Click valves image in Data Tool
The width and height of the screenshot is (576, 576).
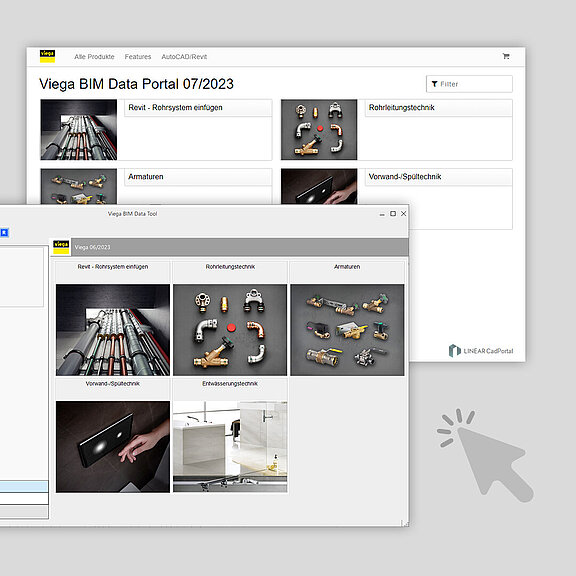click(x=347, y=330)
